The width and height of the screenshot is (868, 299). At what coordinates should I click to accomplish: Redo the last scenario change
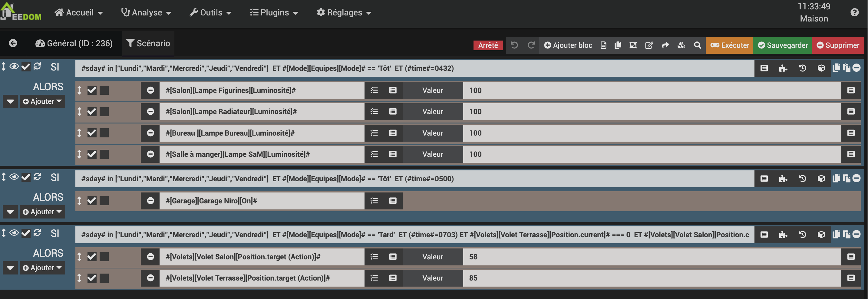[x=531, y=45]
